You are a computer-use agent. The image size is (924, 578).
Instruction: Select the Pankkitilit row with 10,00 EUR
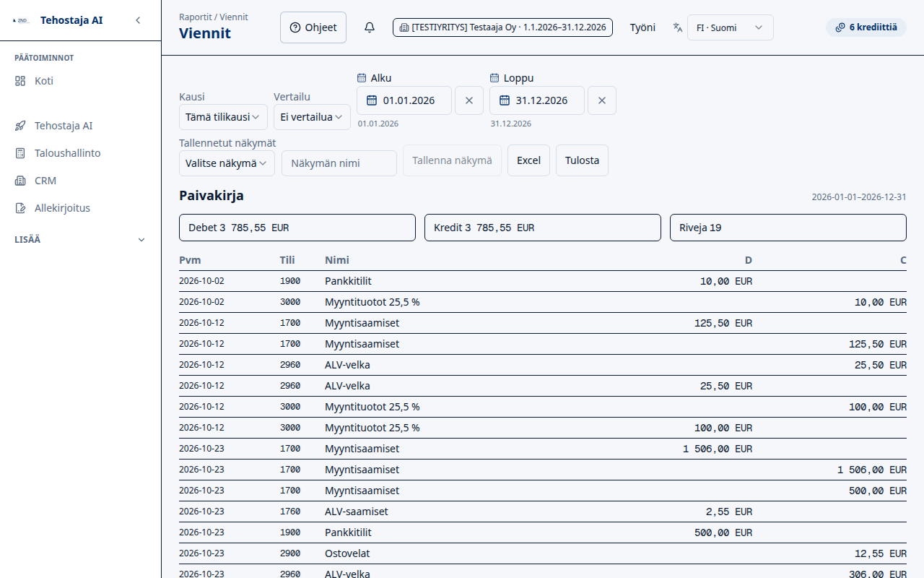[543, 281]
